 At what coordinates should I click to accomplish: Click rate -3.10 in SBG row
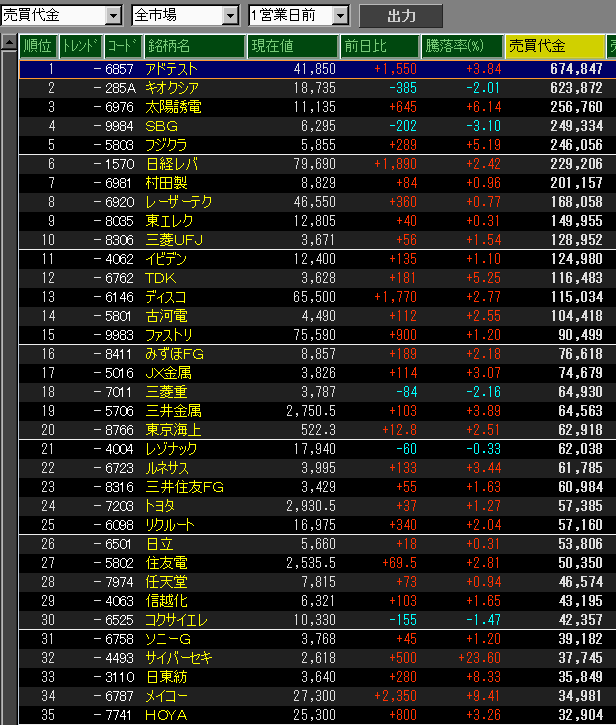tap(484, 126)
